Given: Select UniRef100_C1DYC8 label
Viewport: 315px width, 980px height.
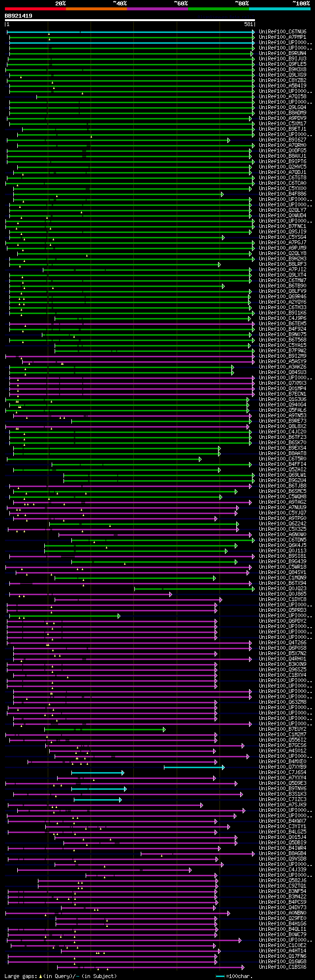Looking at the screenshot, I should (283, 600).
